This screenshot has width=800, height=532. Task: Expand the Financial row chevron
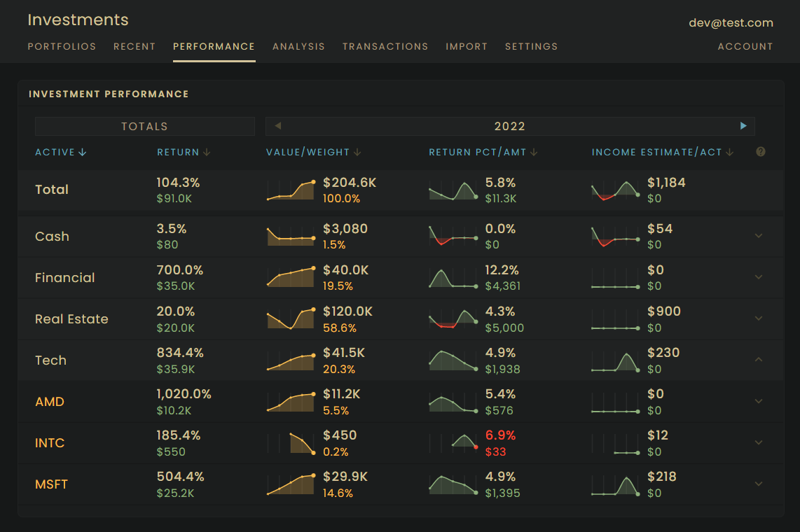[759, 277]
